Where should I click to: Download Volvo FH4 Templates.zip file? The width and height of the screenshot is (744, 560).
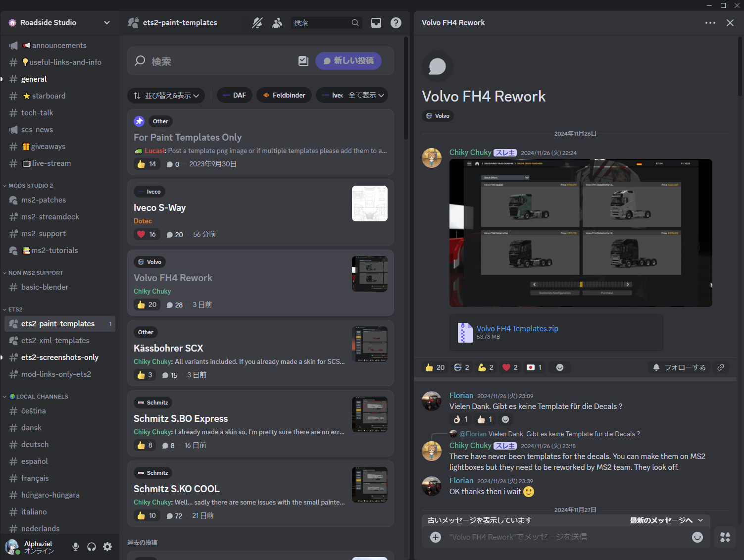[517, 329]
